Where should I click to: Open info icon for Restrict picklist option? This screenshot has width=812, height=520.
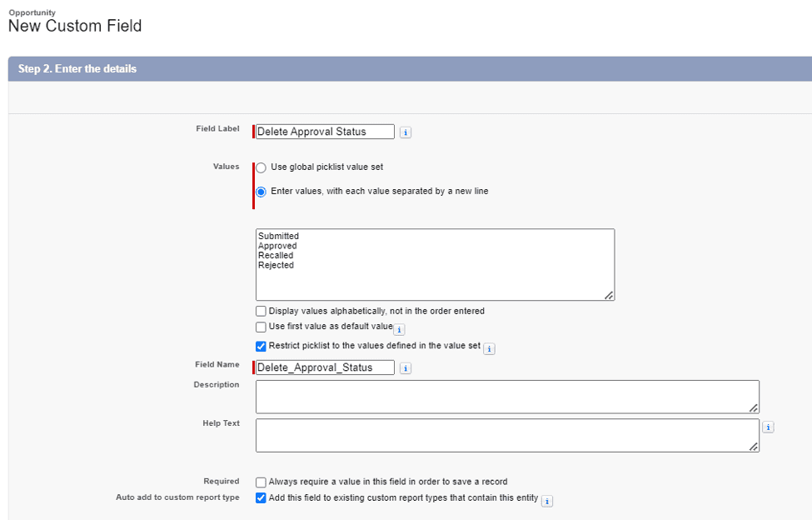pyautogui.click(x=490, y=349)
